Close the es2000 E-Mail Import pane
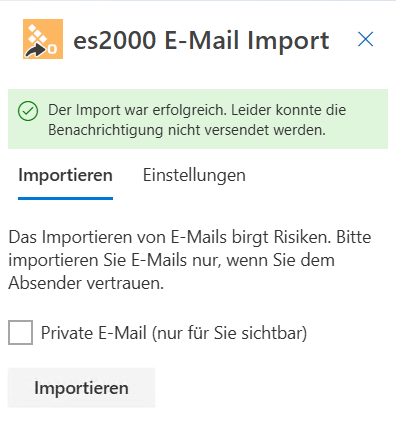This screenshot has height=438, width=396. tap(365, 39)
